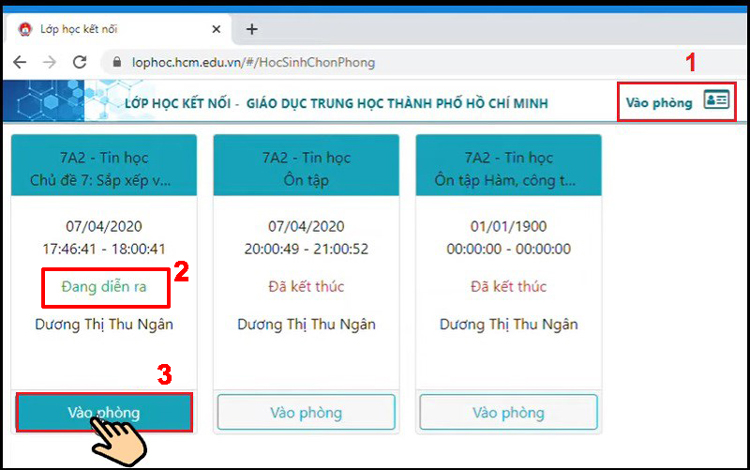Click the tab favicon of Lớp học kết nối
The height and width of the screenshot is (470, 750).
[x=25, y=29]
